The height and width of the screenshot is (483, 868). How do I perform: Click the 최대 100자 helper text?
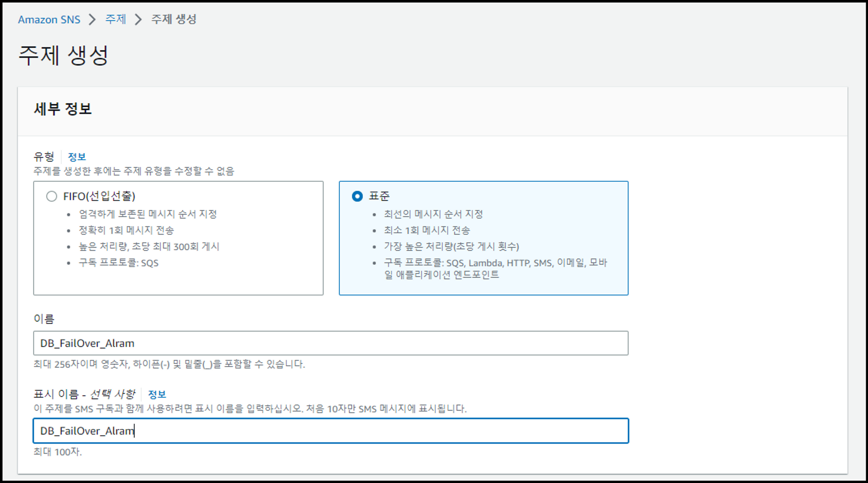pos(57,452)
